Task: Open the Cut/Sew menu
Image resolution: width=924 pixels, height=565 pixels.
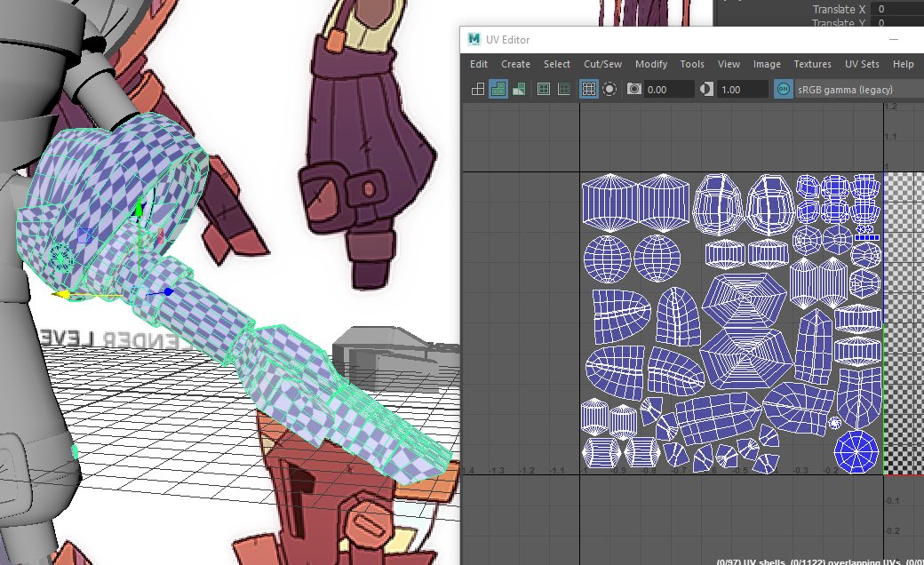Action: [x=603, y=64]
